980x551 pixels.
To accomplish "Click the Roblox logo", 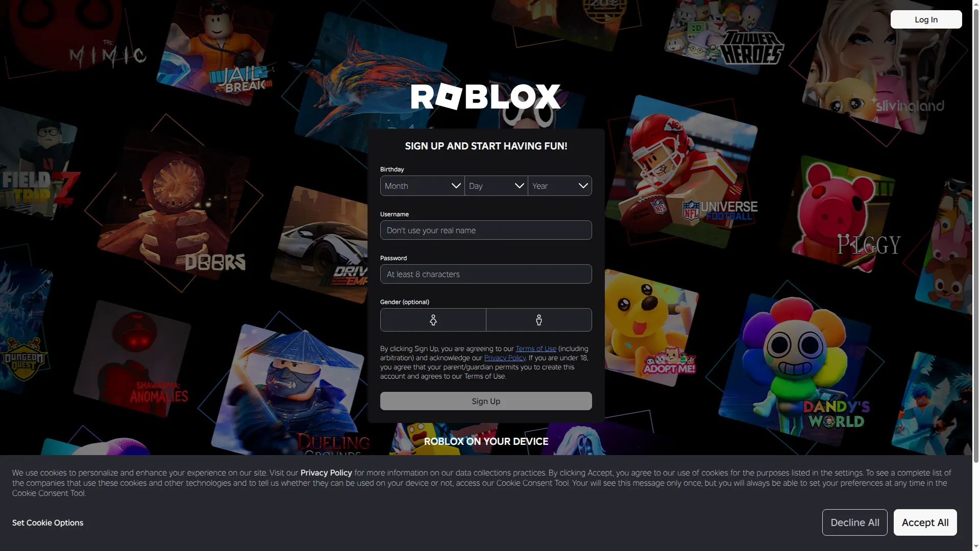I will coord(486,96).
